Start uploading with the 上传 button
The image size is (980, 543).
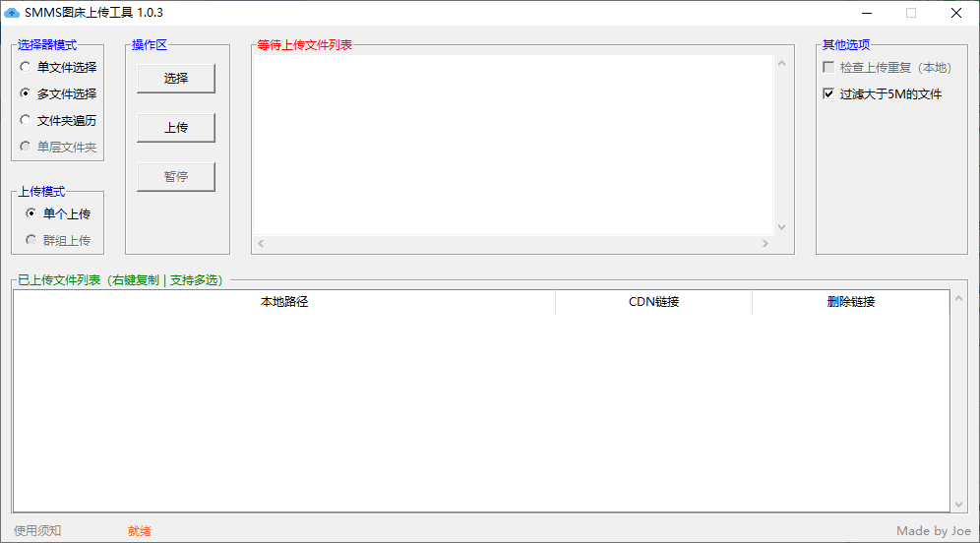176,128
